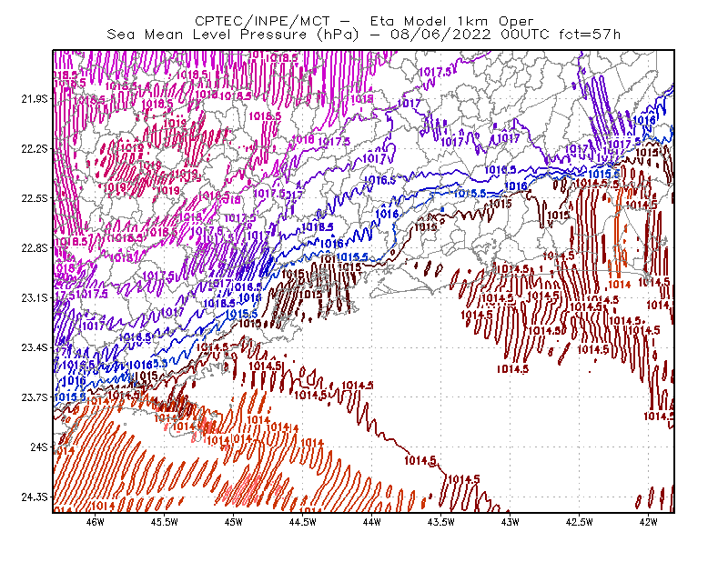
Task: Click the 42W longitude axis label
Action: [648, 522]
